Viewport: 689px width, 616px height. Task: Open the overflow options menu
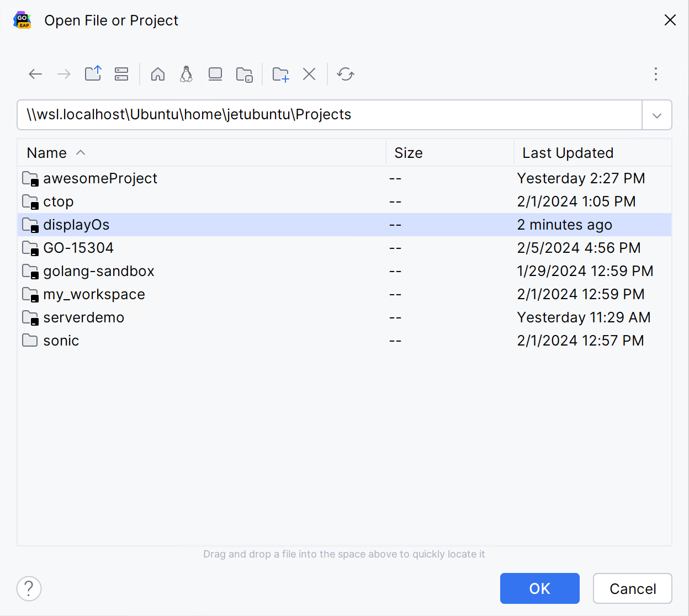coord(655,73)
